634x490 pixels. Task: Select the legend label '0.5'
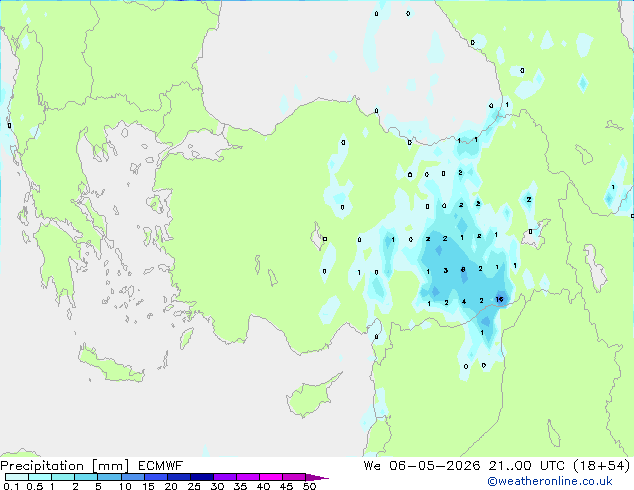[x=34, y=486]
